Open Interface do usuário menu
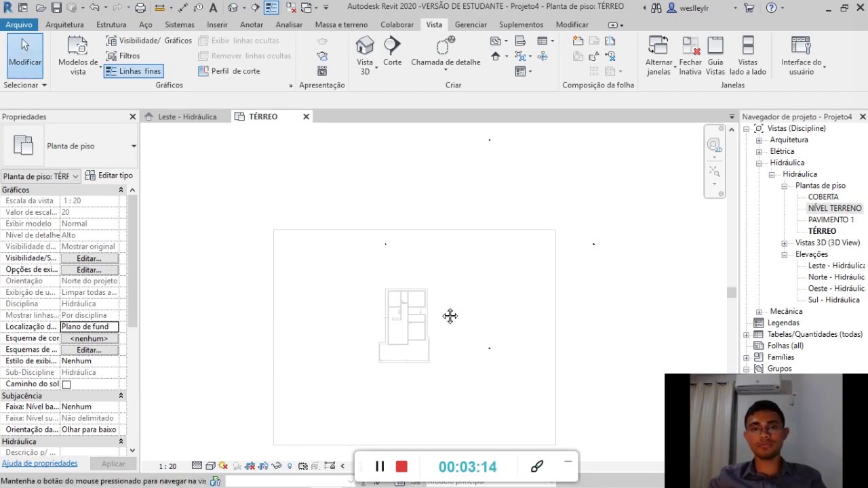This screenshot has width=868, height=488. 801,56
